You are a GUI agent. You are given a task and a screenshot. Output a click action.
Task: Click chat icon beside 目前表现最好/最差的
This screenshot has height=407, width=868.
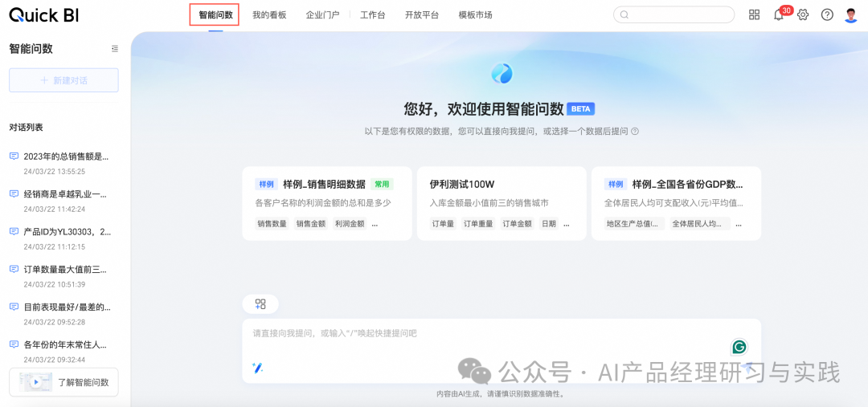click(x=14, y=307)
